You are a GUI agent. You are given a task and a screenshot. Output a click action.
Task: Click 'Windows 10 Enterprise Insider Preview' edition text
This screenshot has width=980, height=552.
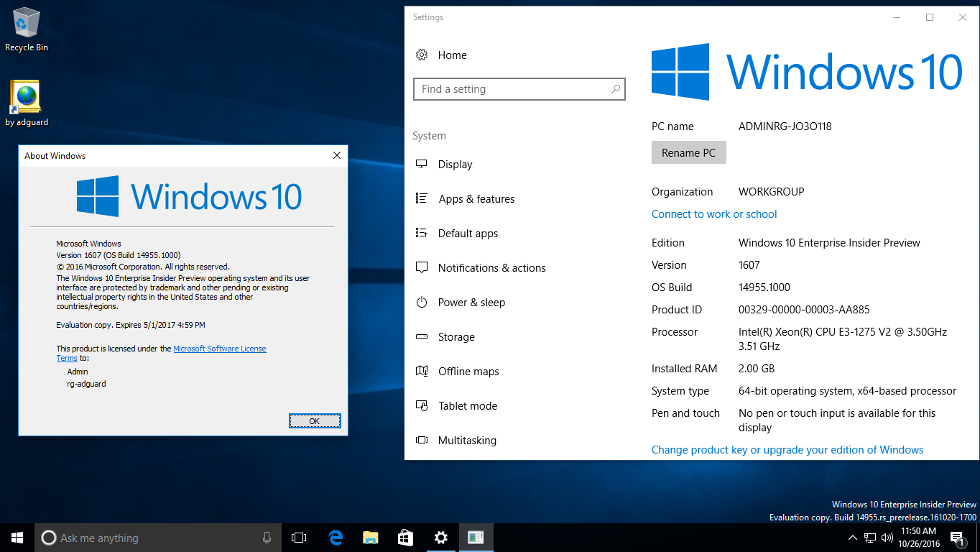(829, 243)
